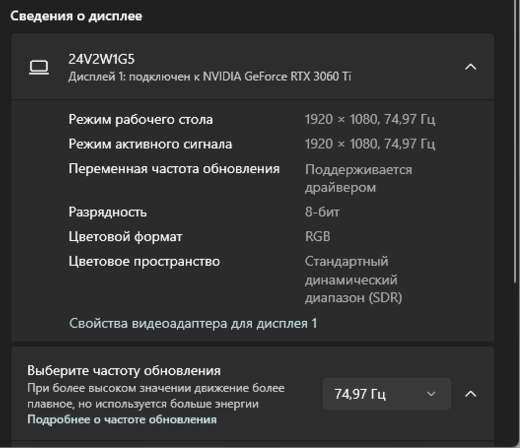
Task: Click Стандартный динамический диапазон (SDR) value
Action: click(354, 279)
